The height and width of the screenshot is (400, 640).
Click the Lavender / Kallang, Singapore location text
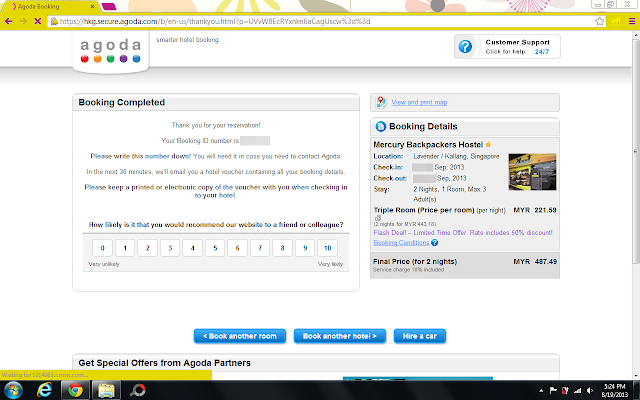pos(456,156)
